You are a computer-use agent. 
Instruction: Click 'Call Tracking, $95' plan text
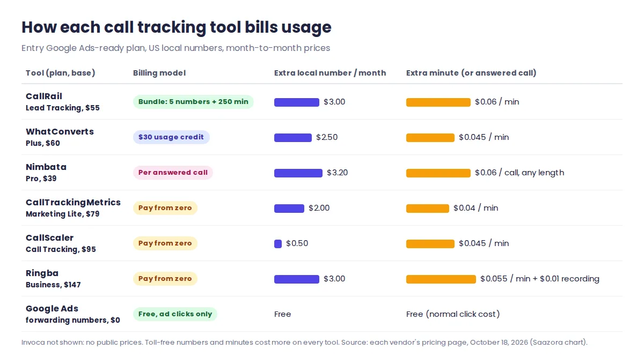pyautogui.click(x=61, y=249)
